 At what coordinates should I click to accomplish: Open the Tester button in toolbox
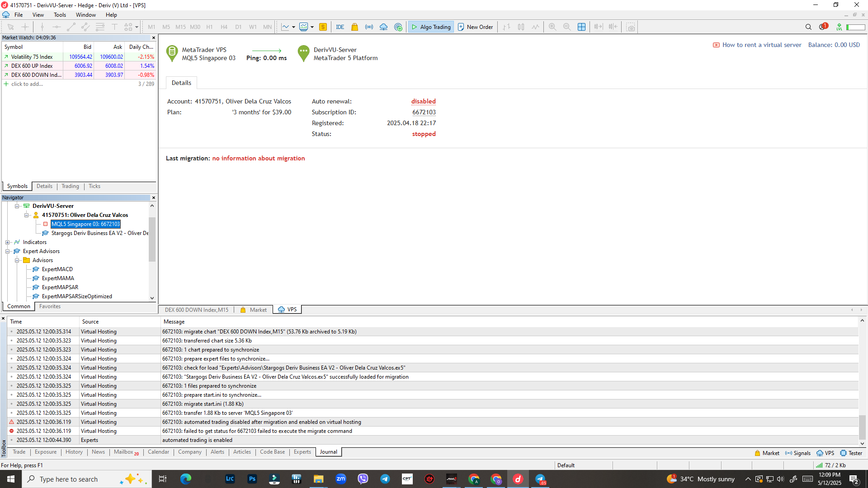point(851,453)
